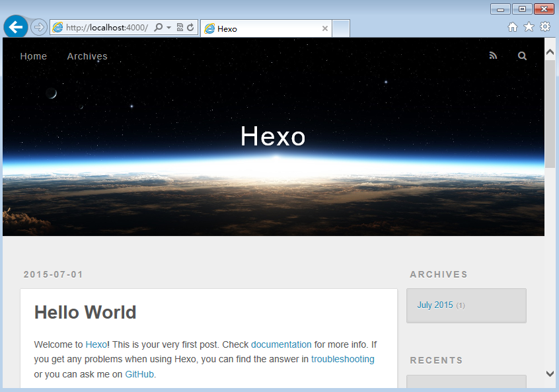Click the Hexo site title
The width and height of the screenshot is (559, 392).
(273, 136)
